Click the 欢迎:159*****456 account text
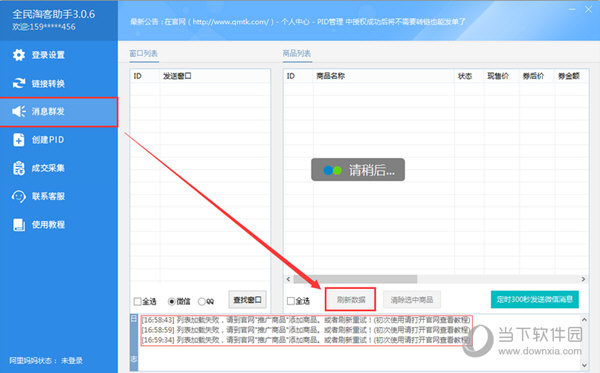 [x=44, y=27]
